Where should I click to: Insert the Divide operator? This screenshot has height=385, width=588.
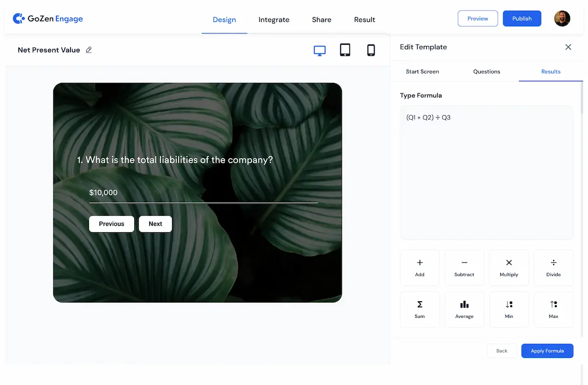coord(553,267)
